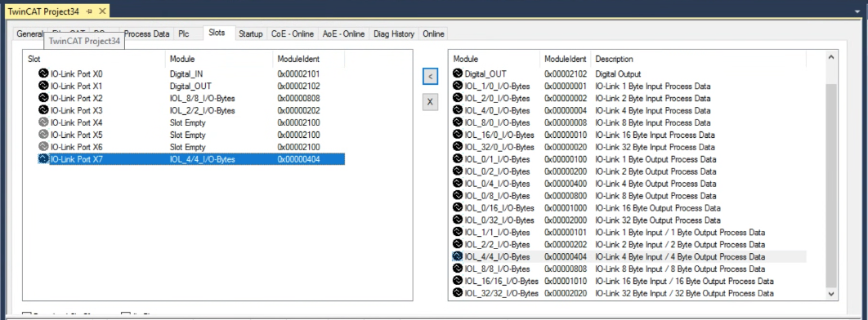This screenshot has width=868, height=320.
Task: Select the Digital_IN module cell of Port X0
Action: [186, 73]
